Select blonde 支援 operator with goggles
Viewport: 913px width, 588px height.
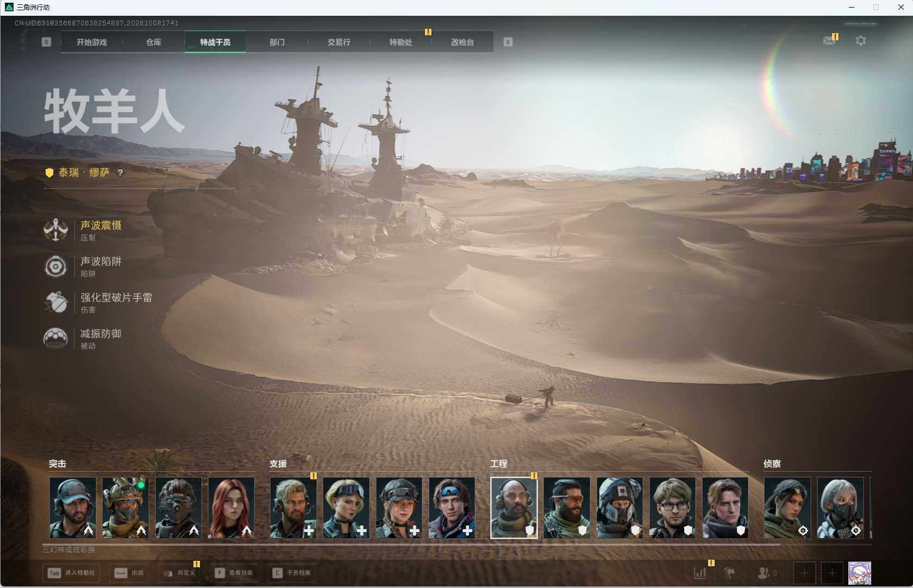tap(346, 508)
